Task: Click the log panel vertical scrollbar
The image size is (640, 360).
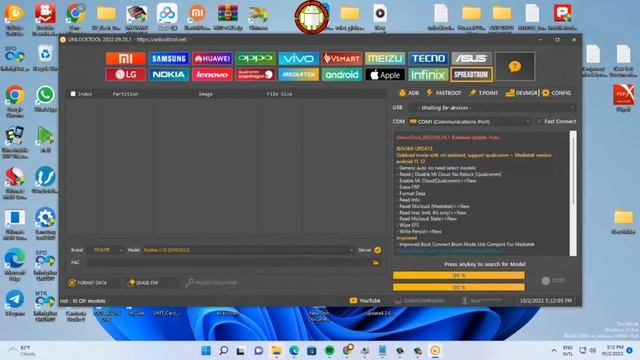Action: click(x=573, y=193)
